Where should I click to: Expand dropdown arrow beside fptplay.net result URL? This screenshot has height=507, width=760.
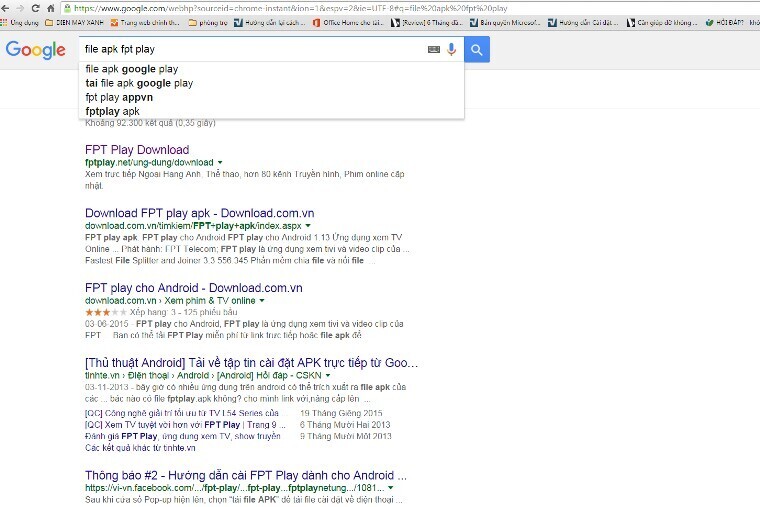[220, 162]
